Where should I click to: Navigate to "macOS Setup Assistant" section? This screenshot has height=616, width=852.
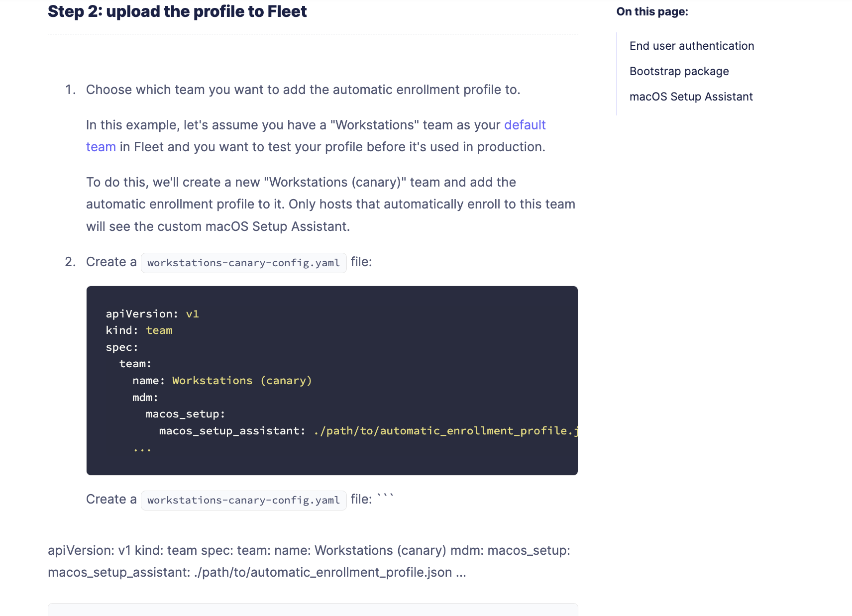tap(691, 96)
